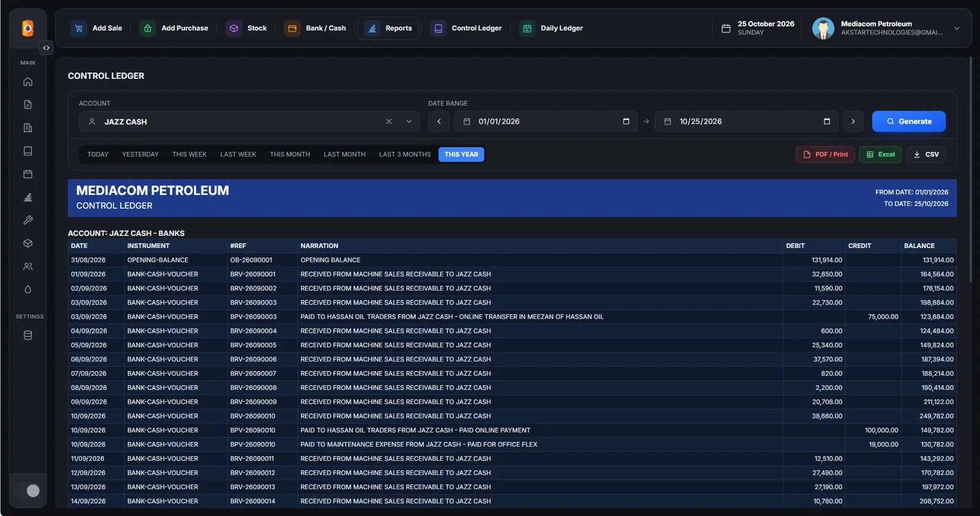
Task: Open Bank / Cash from the top bar
Action: (x=315, y=28)
